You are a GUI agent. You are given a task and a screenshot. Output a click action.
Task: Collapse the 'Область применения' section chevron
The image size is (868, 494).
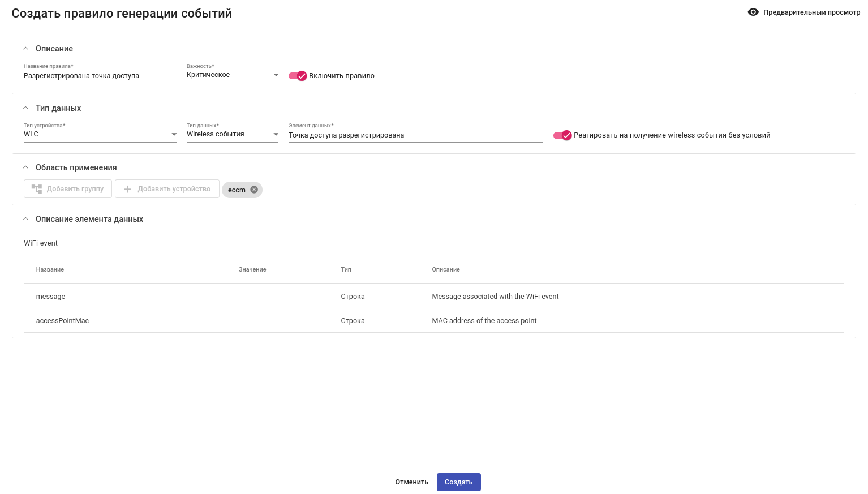click(x=25, y=167)
